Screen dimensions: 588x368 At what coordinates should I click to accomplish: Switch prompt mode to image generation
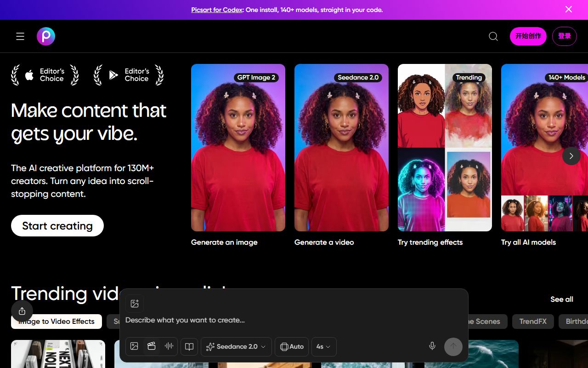(x=134, y=346)
